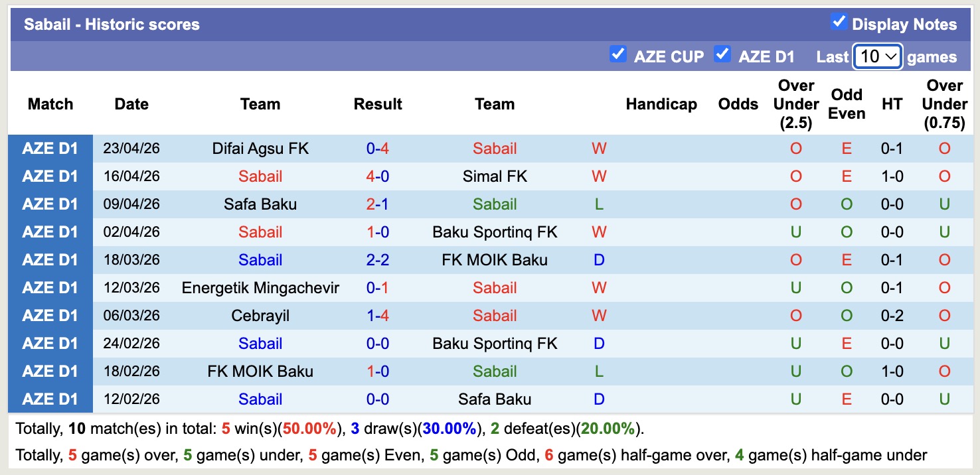Click the Match column header
This screenshot has height=475, width=980.
coord(50,104)
